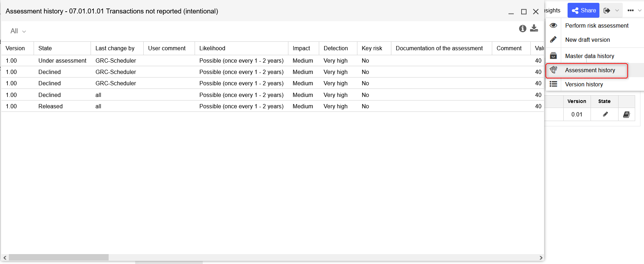644x264 pixels.
Task: Click the book icon in version 0.01 row
Action: [626, 115]
